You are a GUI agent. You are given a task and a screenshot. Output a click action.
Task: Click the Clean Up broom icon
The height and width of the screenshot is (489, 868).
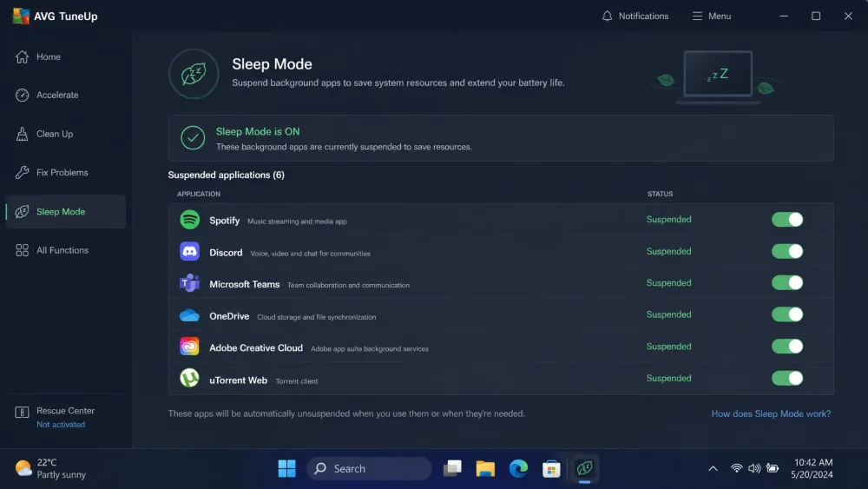pyautogui.click(x=23, y=134)
